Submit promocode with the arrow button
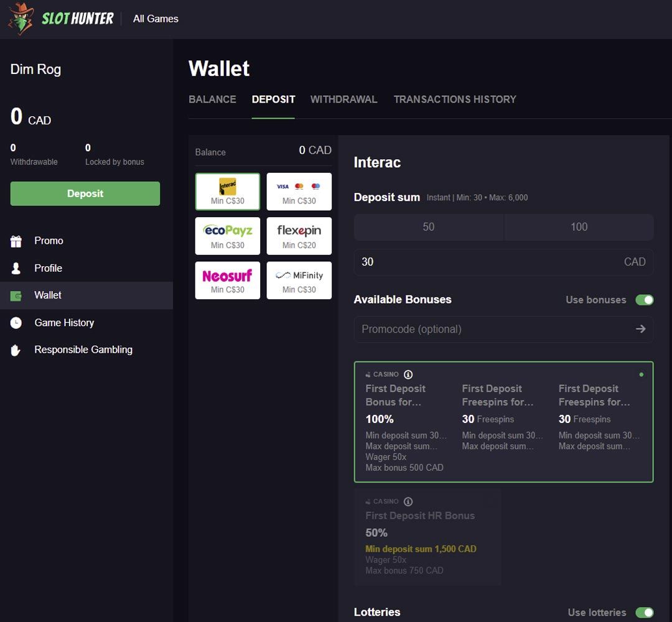672x622 pixels. tap(640, 329)
